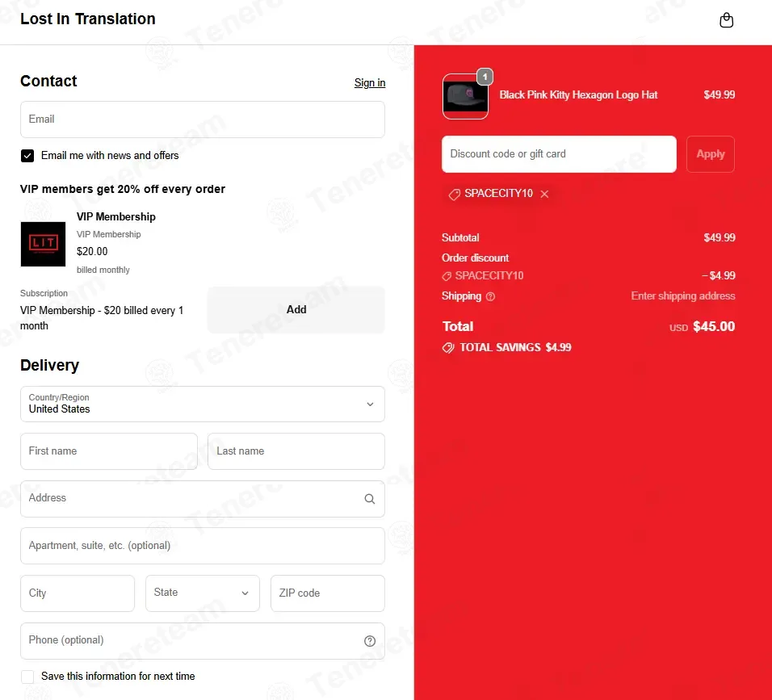The width and height of the screenshot is (772, 700).
Task: Click the hat product thumbnail
Action: [465, 97]
